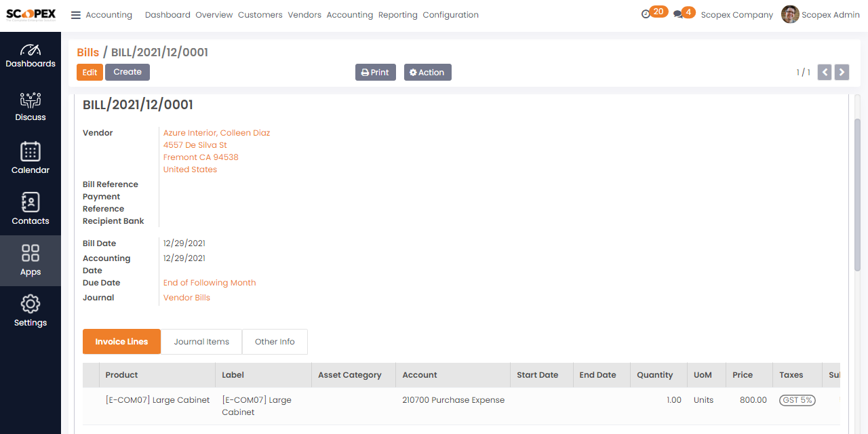868x434 pixels.
Task: Open the Overview menu item
Action: pyautogui.click(x=214, y=15)
